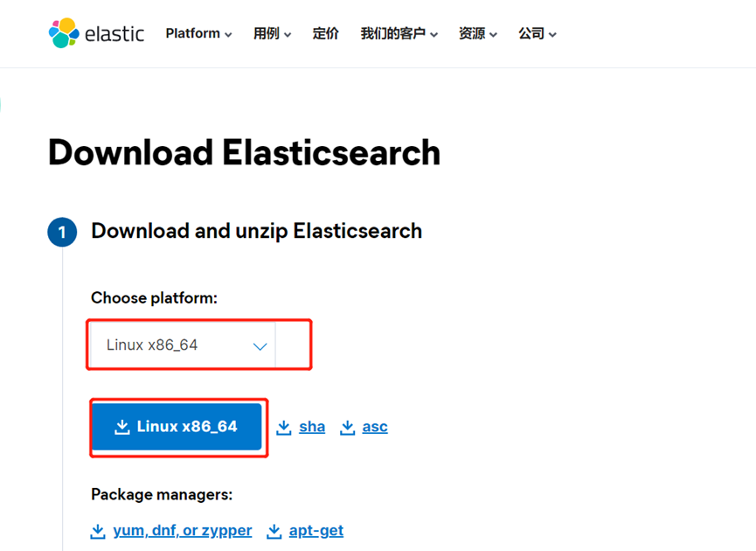Click the chevron next to Platform menu
The height and width of the screenshot is (551, 756).
[229, 34]
